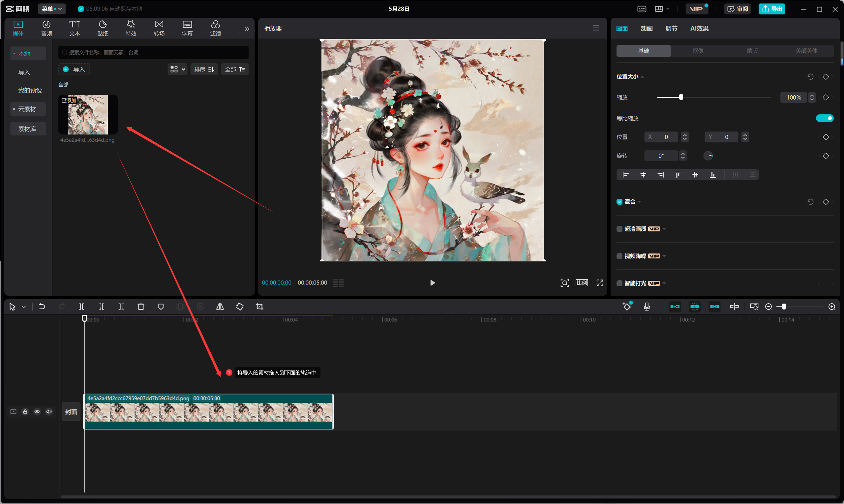
Task: Click the microphone record voiceover icon
Action: pos(647,306)
